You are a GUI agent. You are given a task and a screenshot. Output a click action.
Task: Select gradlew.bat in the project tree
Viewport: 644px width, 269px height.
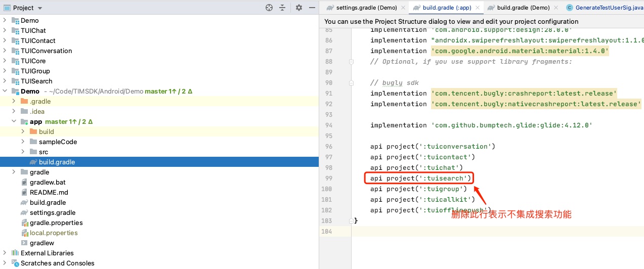[48, 183]
